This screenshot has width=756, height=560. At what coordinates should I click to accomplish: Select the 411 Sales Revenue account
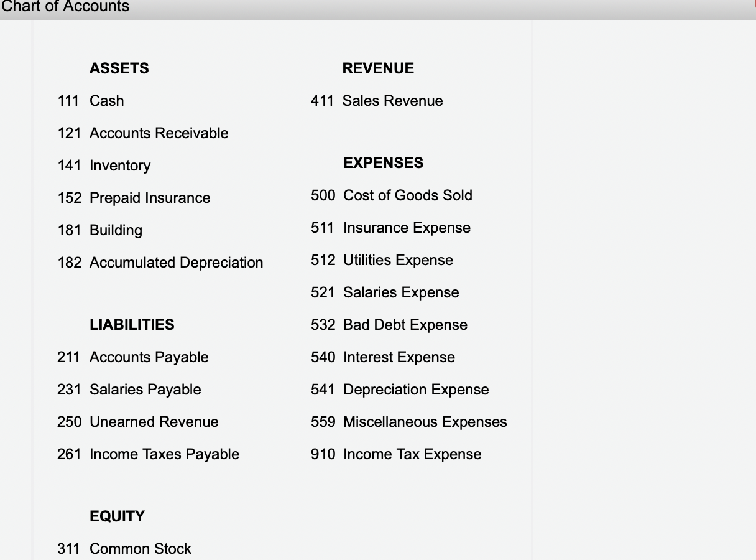(x=377, y=101)
